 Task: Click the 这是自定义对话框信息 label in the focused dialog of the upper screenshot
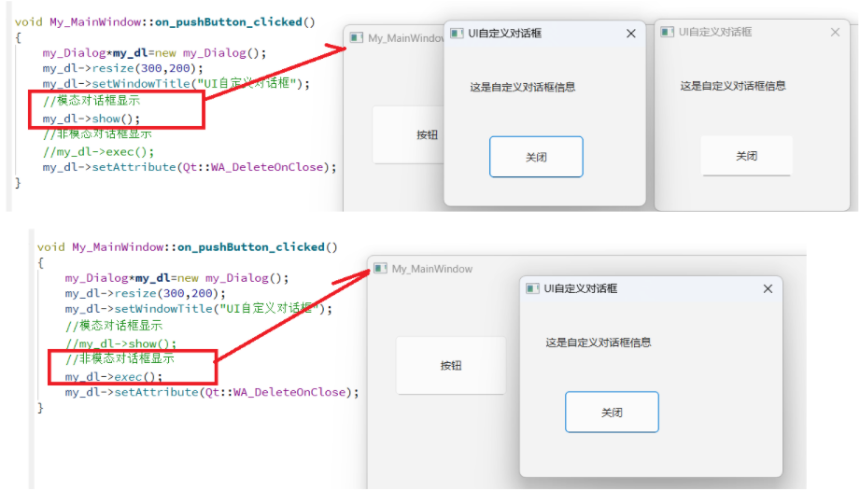click(x=522, y=87)
